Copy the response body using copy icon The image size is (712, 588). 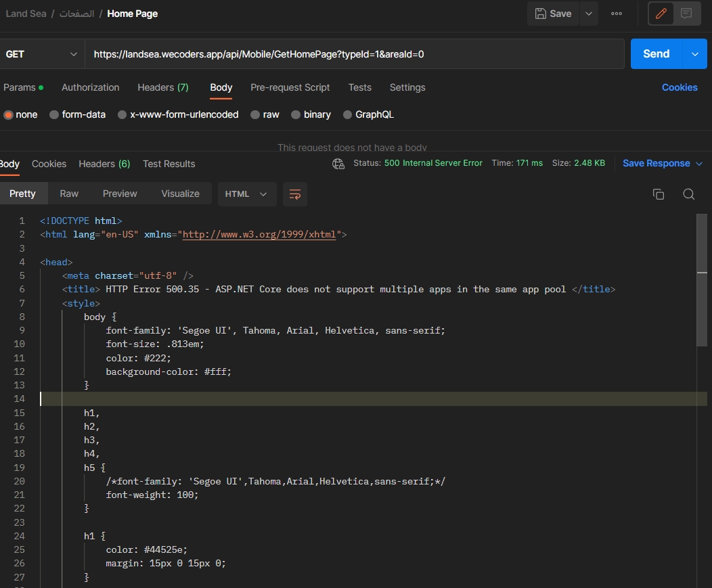(x=658, y=194)
